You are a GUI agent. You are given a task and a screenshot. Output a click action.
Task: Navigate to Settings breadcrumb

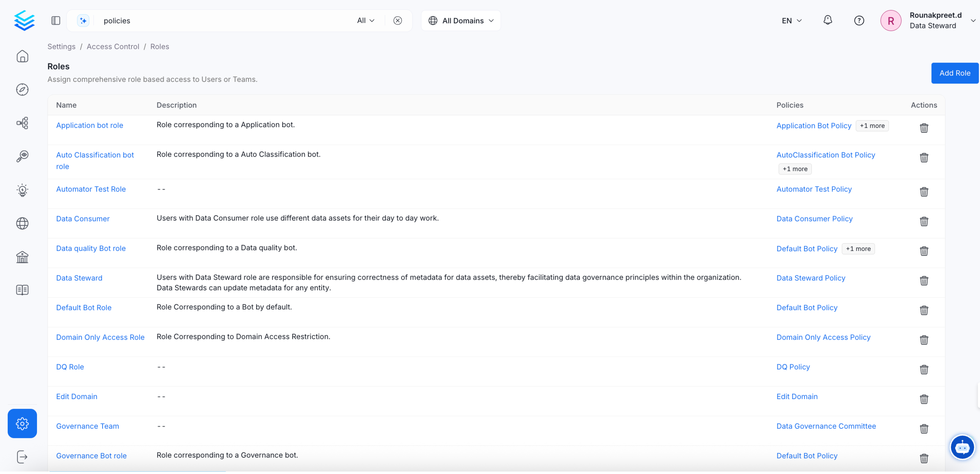(x=61, y=46)
